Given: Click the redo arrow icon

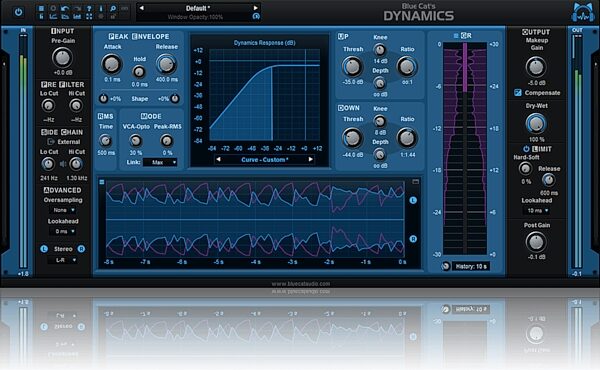Looking at the screenshot, I should (77, 8).
